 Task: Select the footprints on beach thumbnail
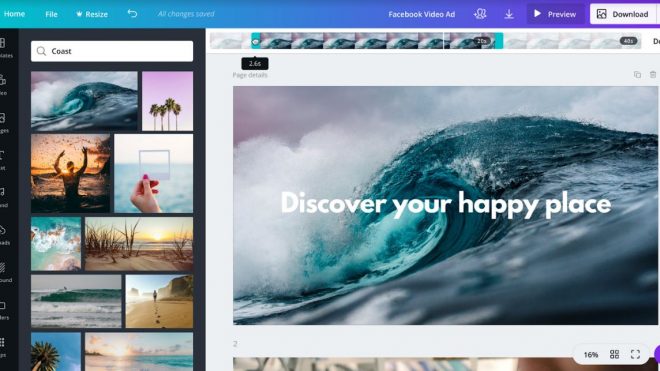[x=159, y=301]
